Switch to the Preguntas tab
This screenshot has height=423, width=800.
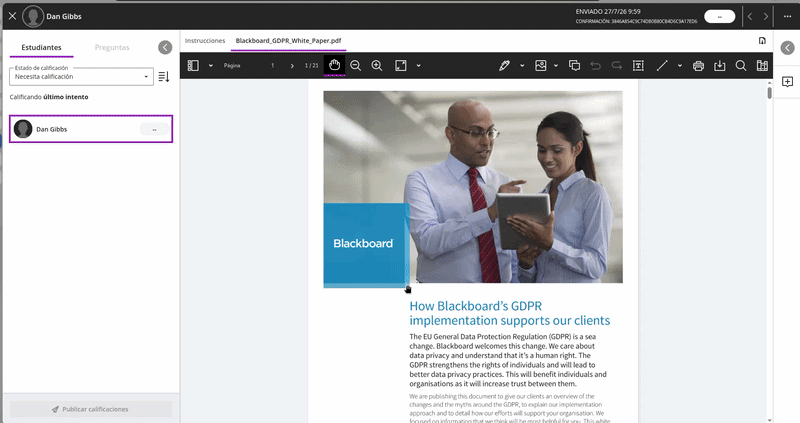pos(112,47)
